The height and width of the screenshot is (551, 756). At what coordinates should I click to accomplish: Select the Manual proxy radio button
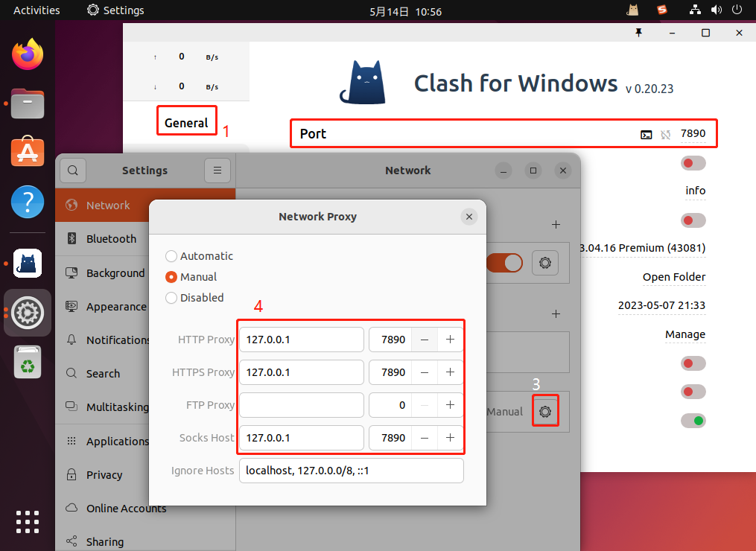pos(171,277)
